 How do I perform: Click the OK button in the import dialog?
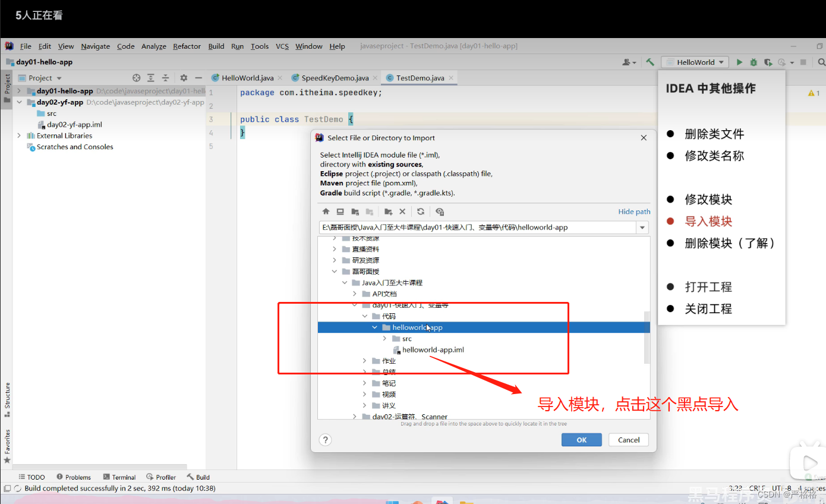point(582,440)
